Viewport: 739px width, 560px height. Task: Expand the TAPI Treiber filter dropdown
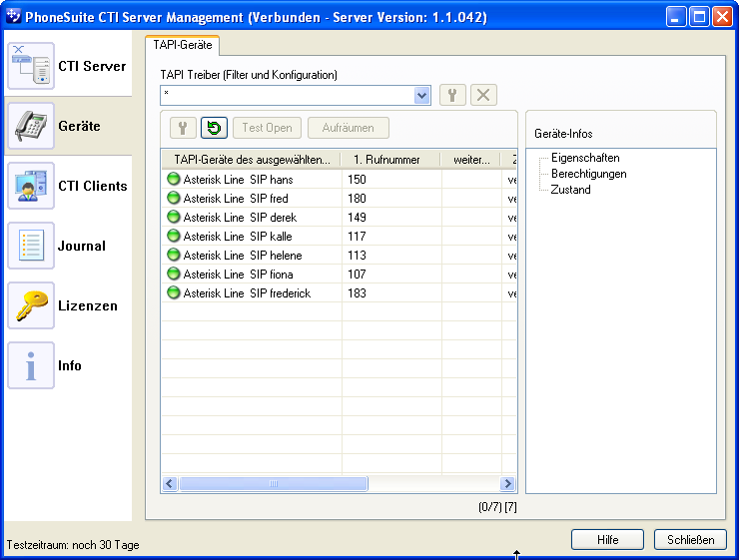tap(421, 95)
